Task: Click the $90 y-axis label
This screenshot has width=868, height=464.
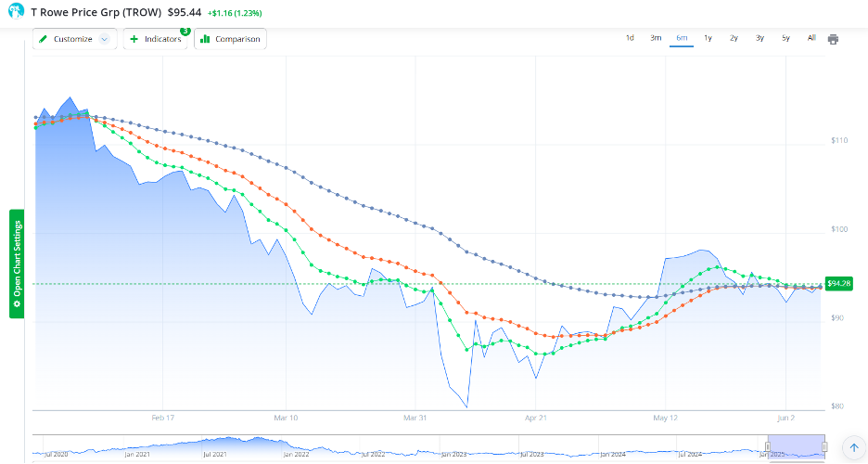Action: click(839, 317)
